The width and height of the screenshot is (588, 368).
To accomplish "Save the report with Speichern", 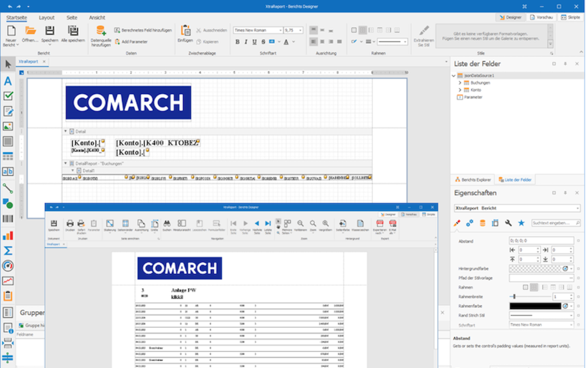I will (x=50, y=35).
